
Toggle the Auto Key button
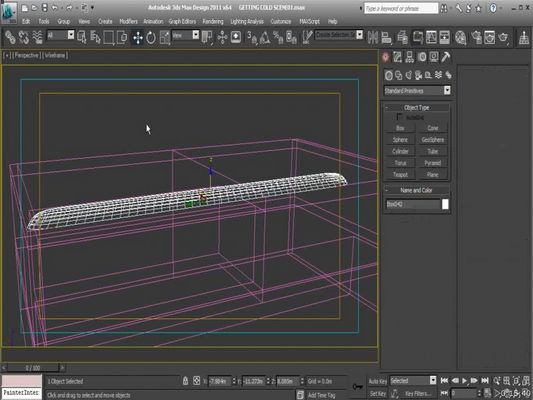point(377,381)
